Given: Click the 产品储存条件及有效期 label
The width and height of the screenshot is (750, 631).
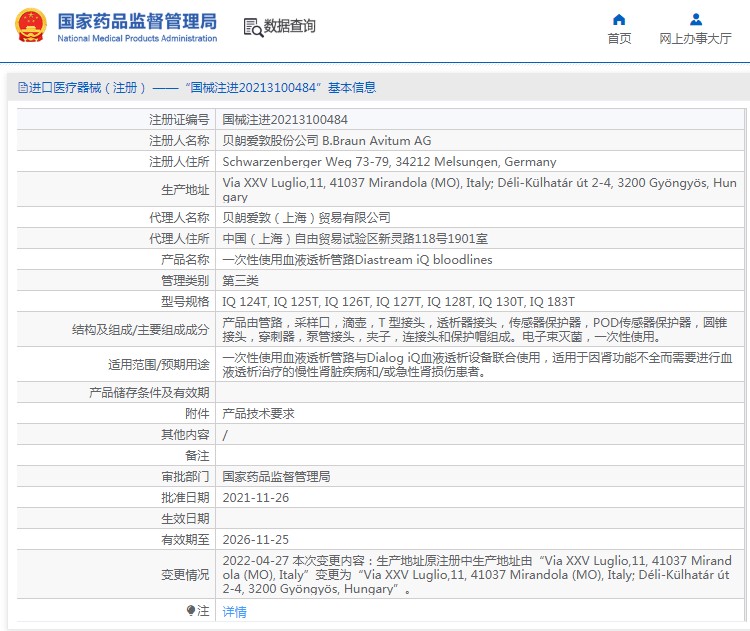Looking at the screenshot, I should click(x=149, y=393).
